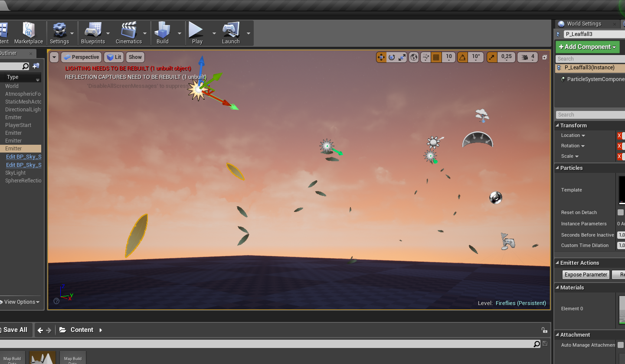This screenshot has height=364, width=625.
Task: Toggle grid snapping in the viewport
Action: coord(436,57)
